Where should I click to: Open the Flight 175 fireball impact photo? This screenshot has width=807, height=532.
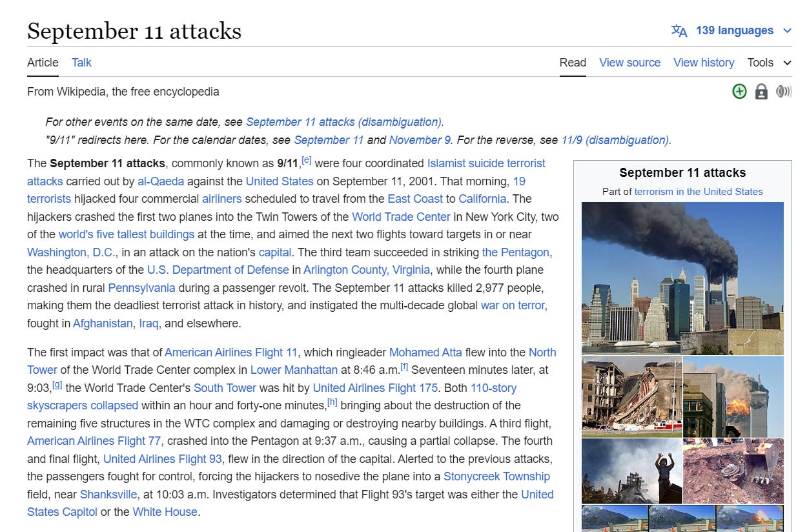click(x=733, y=397)
